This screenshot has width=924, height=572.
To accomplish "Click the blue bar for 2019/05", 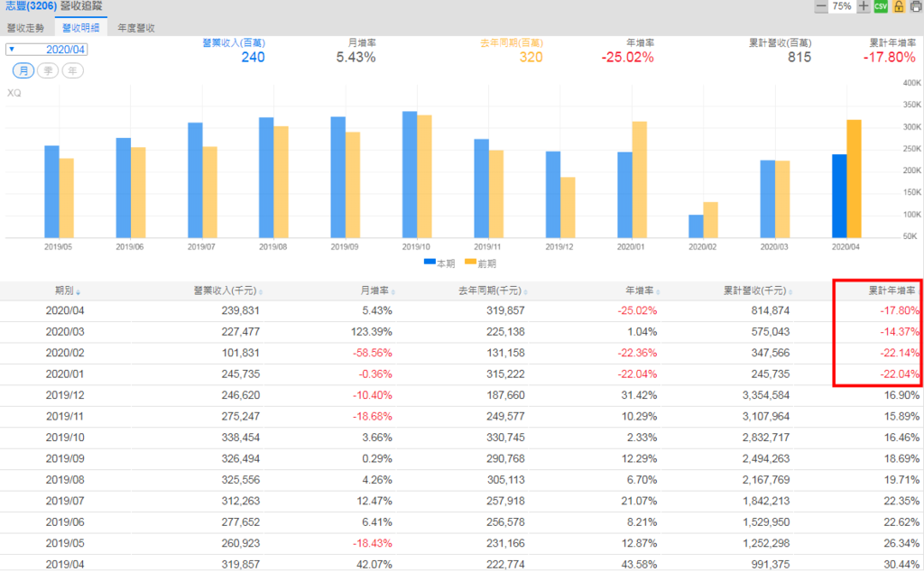I will tap(51, 192).
